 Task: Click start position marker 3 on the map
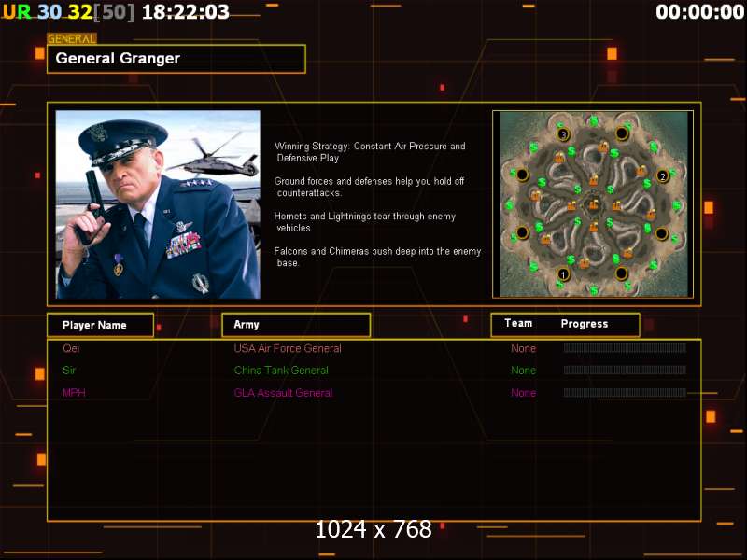tap(564, 134)
